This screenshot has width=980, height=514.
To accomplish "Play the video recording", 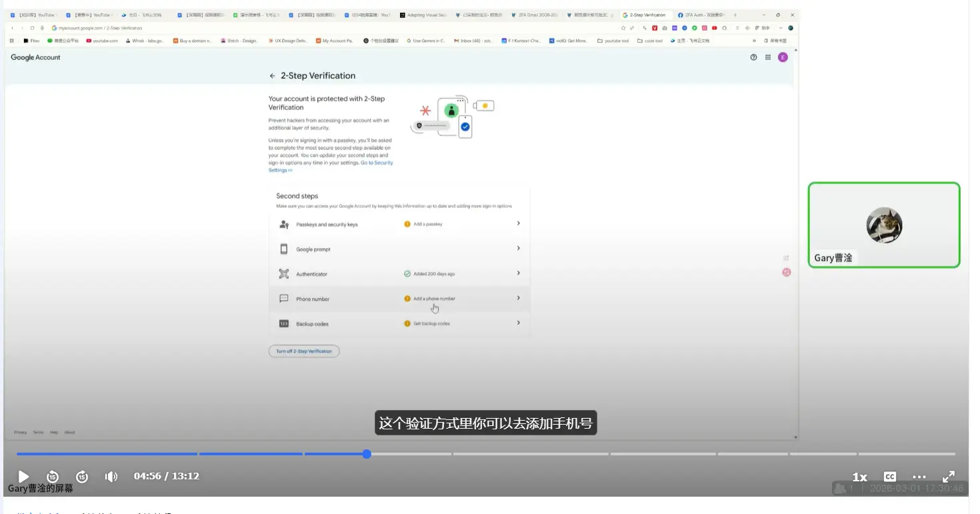I will coord(23,477).
